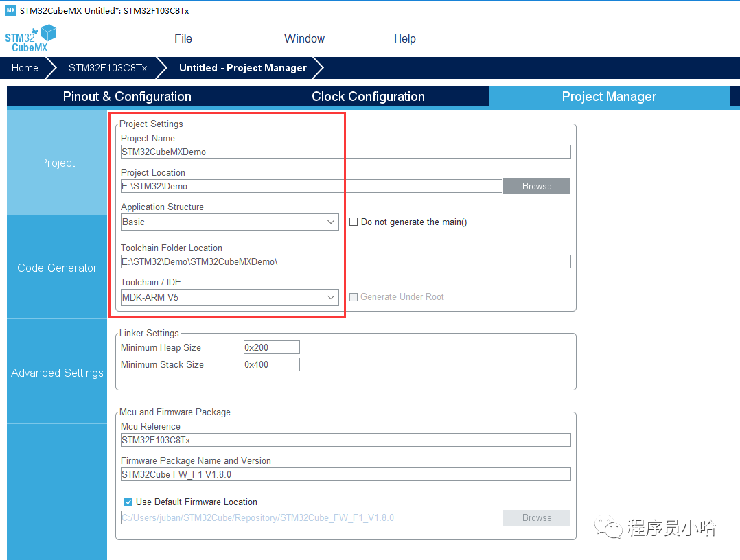The width and height of the screenshot is (740, 560).
Task: Go to Home breadcrumb
Action: coord(25,68)
